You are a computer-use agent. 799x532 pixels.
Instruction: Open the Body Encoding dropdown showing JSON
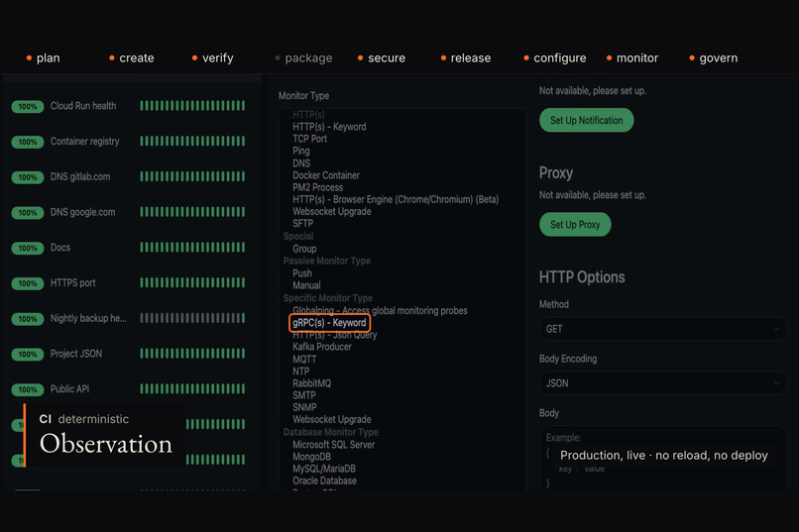point(662,383)
